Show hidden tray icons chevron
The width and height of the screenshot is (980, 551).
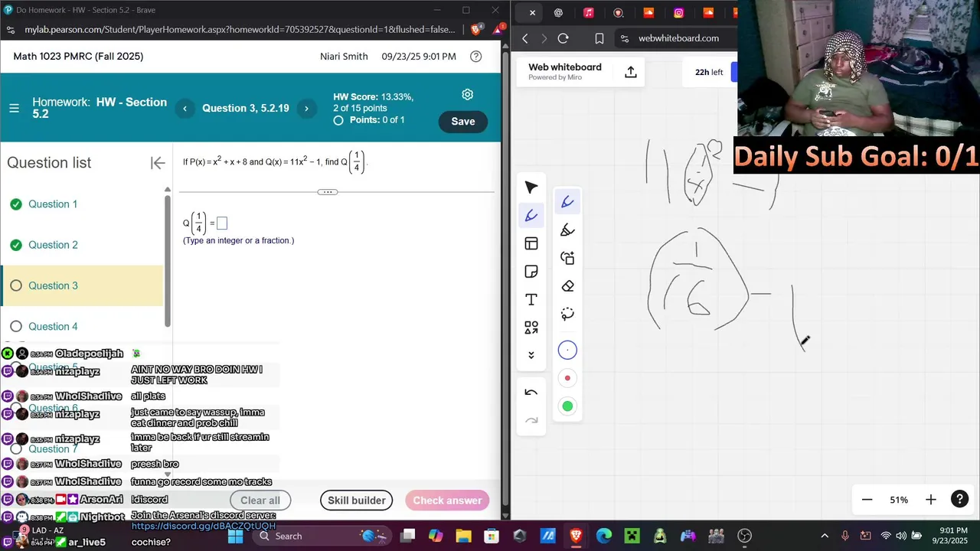click(x=825, y=536)
